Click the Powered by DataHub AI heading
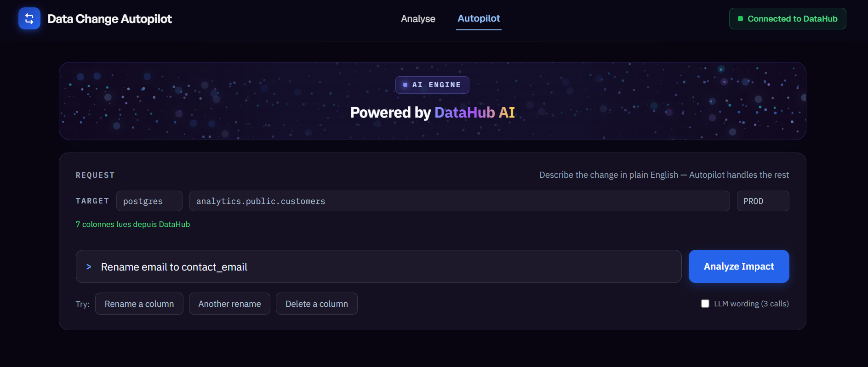 coord(433,113)
